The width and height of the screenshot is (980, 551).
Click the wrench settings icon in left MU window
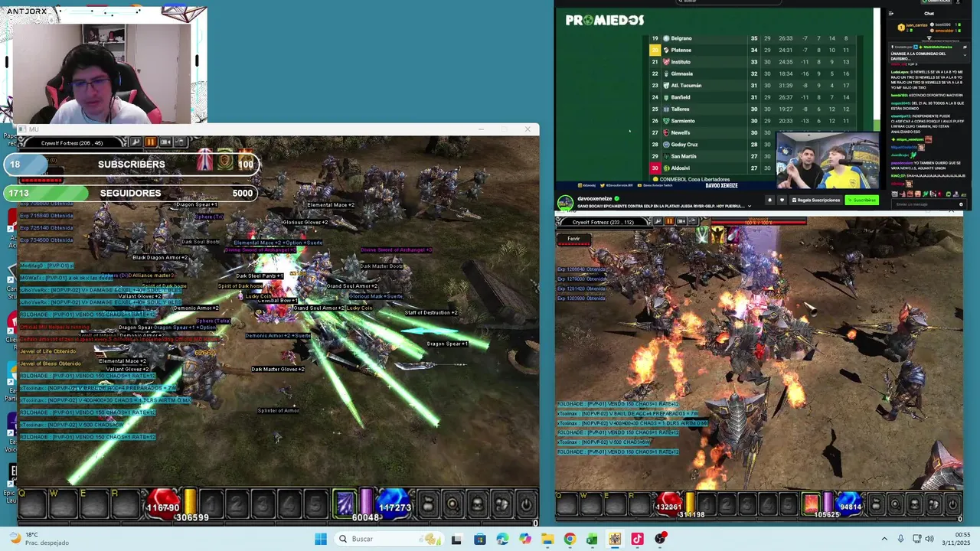point(136,142)
